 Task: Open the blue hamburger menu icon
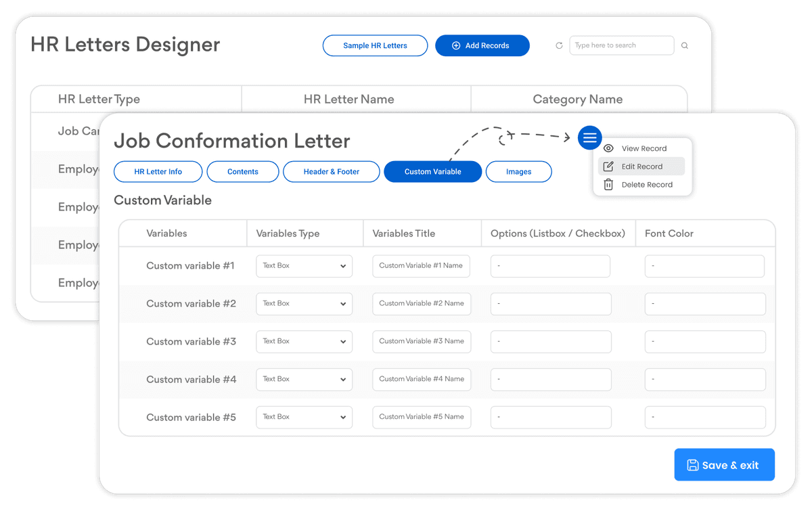tap(589, 137)
